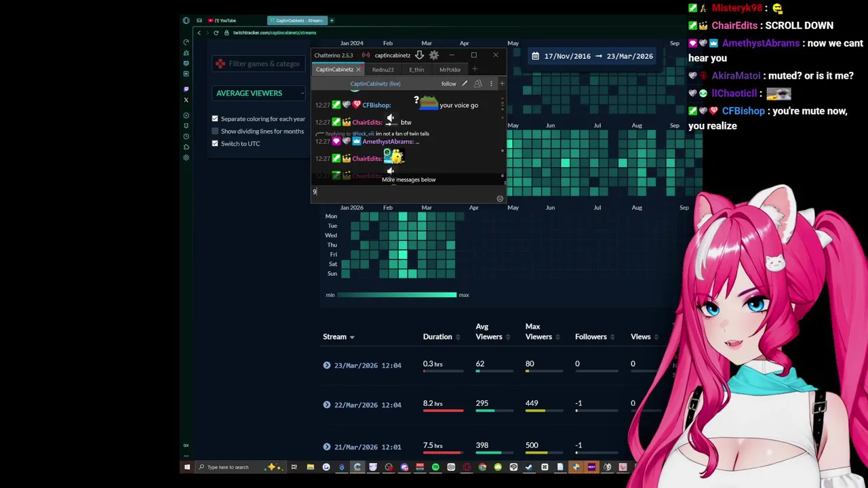Sort table by Max Viewers column
The height and width of the screenshot is (488, 868).
[x=542, y=331]
